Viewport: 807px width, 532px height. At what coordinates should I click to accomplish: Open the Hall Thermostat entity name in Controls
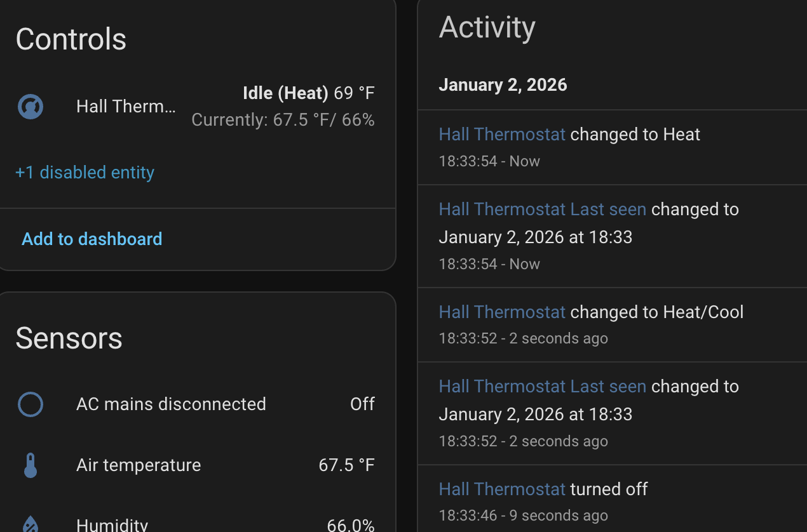[126, 107]
